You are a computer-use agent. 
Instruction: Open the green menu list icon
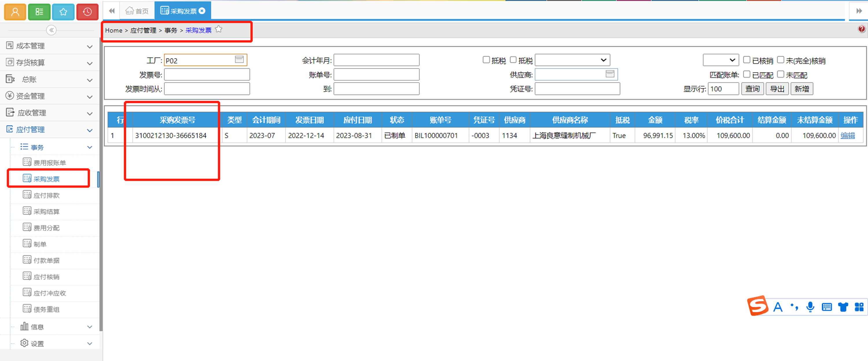pyautogui.click(x=39, y=12)
